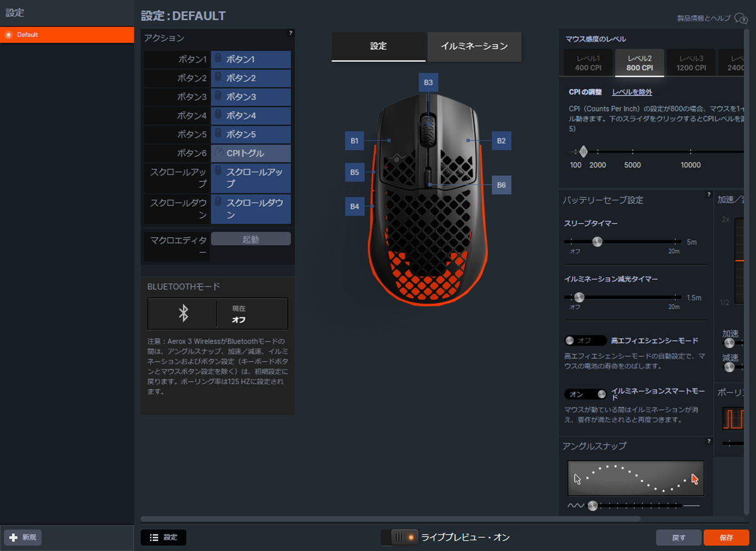Toggle high efficiency mode switch

pos(585,340)
